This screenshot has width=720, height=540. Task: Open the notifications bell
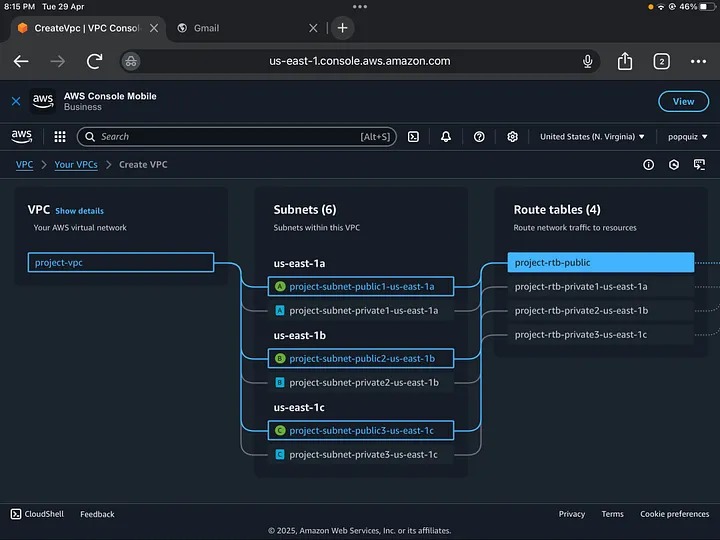click(x=446, y=136)
